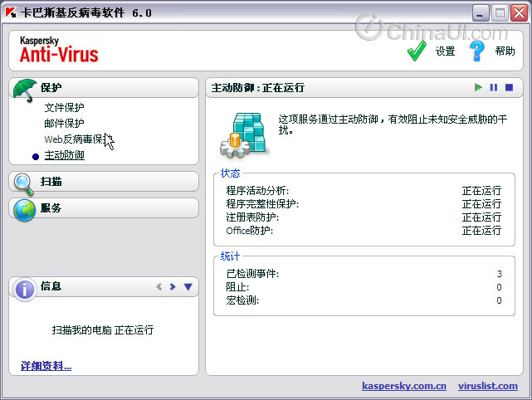Click Office防护 status label
Screen dimensions: 532x400
point(249,231)
